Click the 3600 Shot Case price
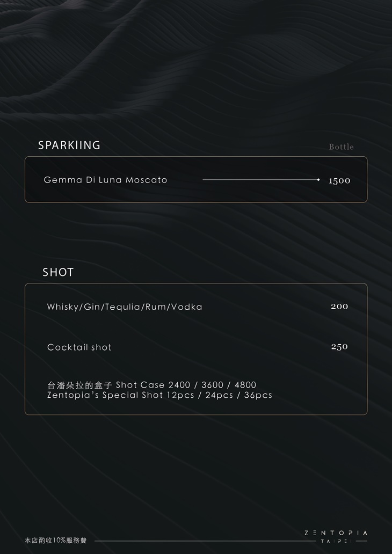This screenshot has width=392, height=554. click(213, 385)
